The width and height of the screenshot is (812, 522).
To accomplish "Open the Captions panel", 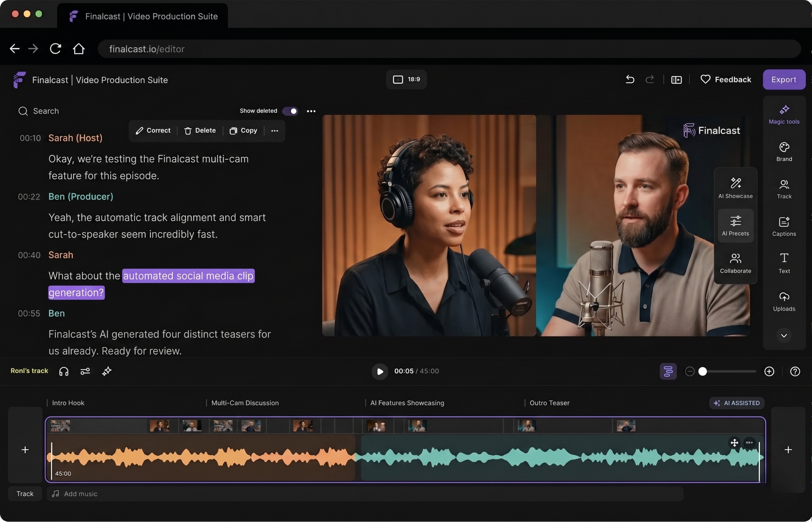I will pyautogui.click(x=784, y=226).
